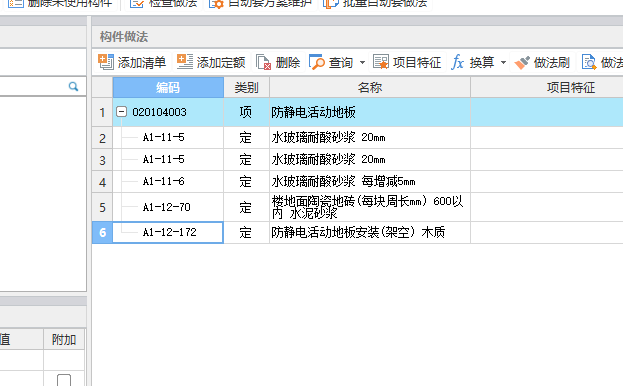Screen dimensions: 623x386
Task: Click the 查询 magnifier icon
Action: tap(317, 62)
